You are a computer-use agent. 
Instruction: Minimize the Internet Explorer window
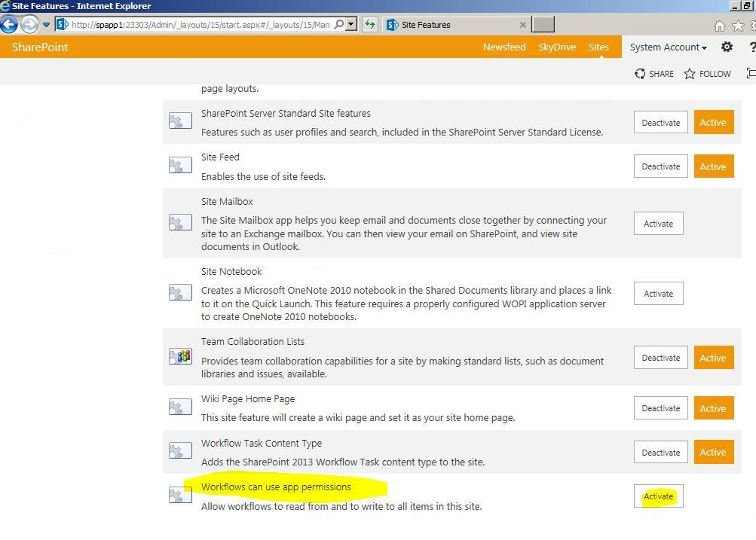click(x=735, y=6)
